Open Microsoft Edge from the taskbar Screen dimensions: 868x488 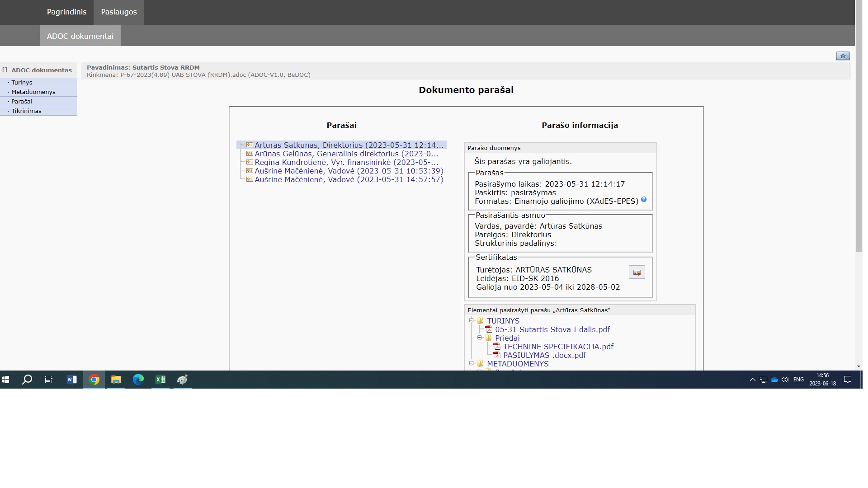point(138,380)
